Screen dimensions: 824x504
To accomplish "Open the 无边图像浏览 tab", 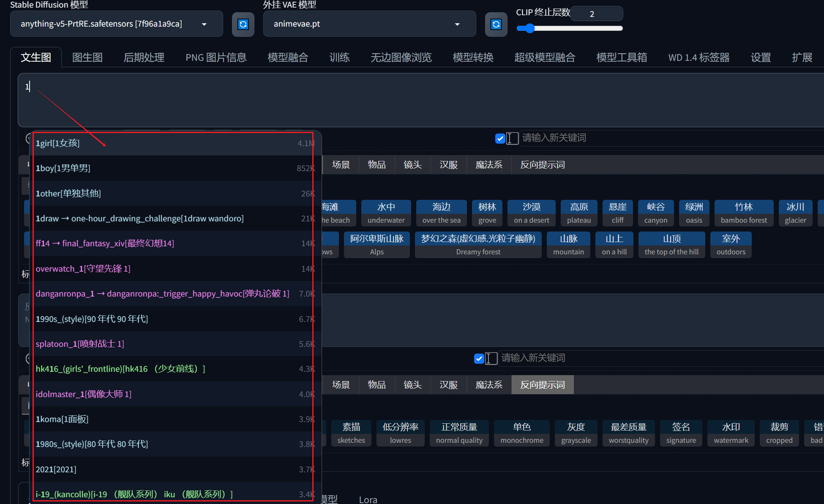I will click(x=401, y=57).
